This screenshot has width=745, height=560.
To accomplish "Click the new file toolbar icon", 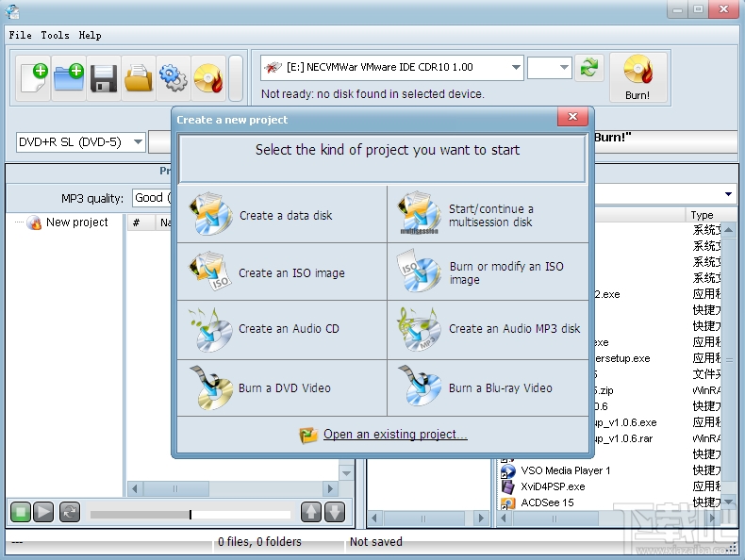I will pyautogui.click(x=33, y=78).
